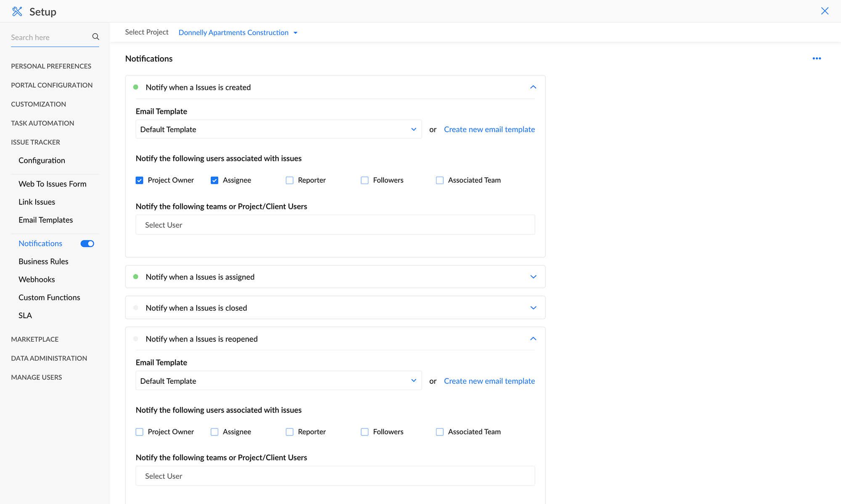Go to Configuration under Issue Tracker

pyautogui.click(x=42, y=160)
